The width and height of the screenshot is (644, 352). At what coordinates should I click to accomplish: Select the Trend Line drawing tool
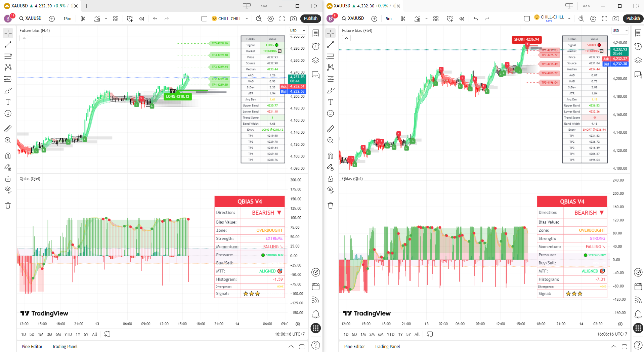[7, 45]
